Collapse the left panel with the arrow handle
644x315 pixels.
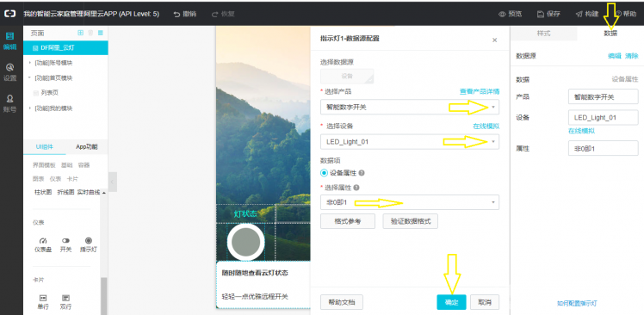(x=113, y=182)
